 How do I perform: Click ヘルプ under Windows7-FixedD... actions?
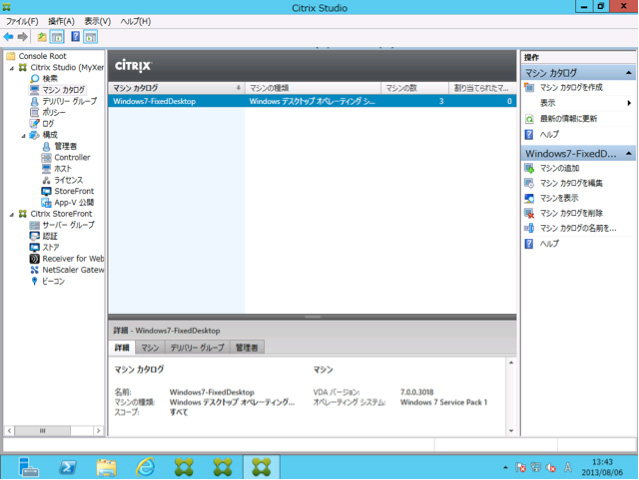click(x=549, y=244)
